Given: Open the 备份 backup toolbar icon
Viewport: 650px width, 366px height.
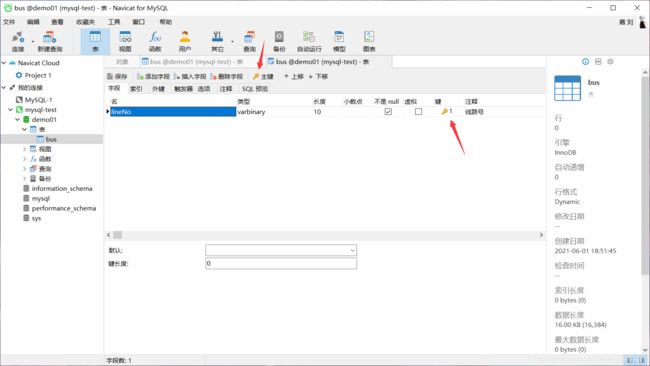Looking at the screenshot, I should coord(279,41).
